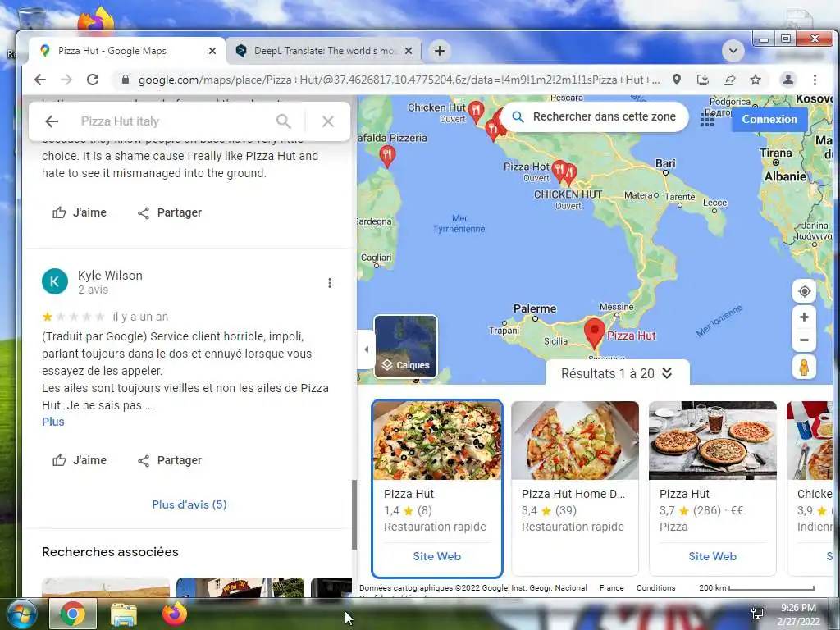The height and width of the screenshot is (630, 840).
Task: Click Partager on the upper review
Action: coord(169,212)
